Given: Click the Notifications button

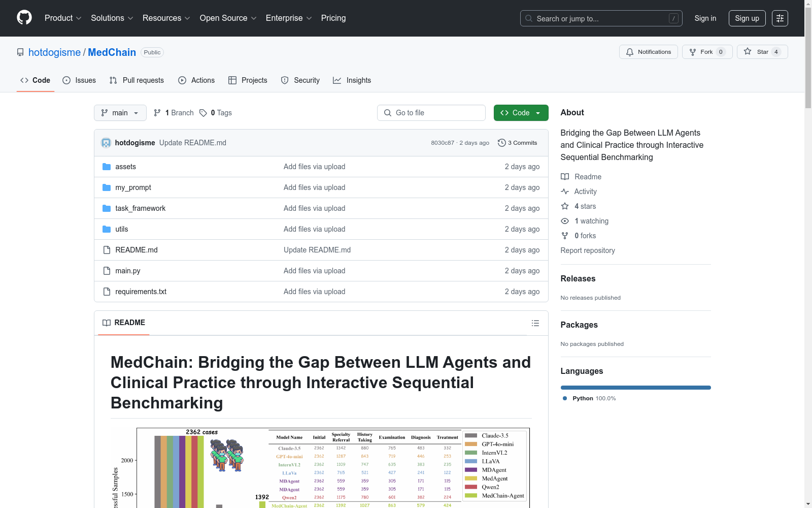Looking at the screenshot, I should 649,52.
